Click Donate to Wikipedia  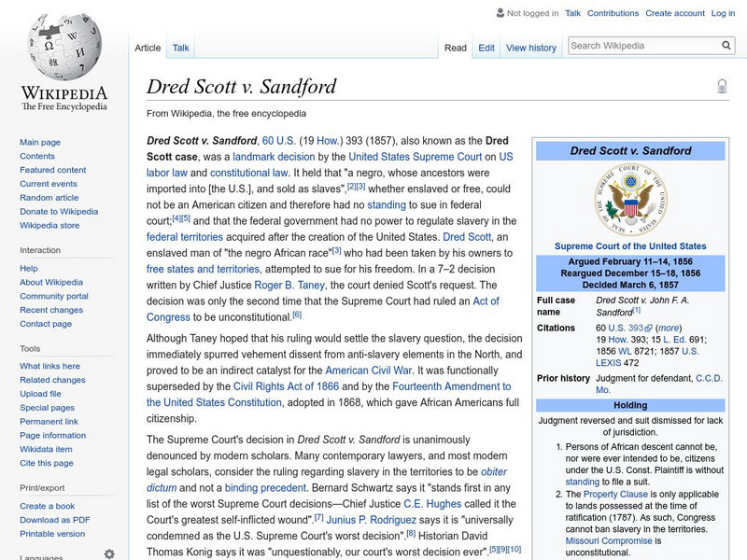(59, 211)
